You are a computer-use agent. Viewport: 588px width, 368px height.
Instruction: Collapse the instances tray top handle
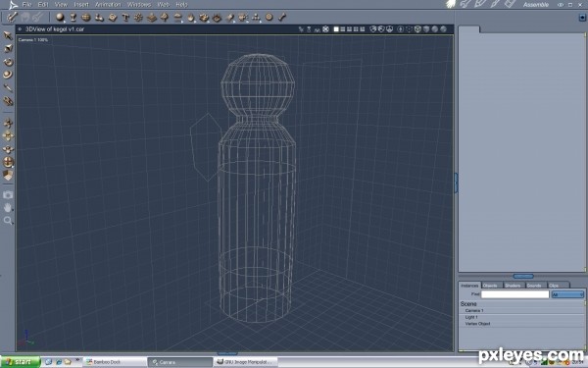coord(523,277)
